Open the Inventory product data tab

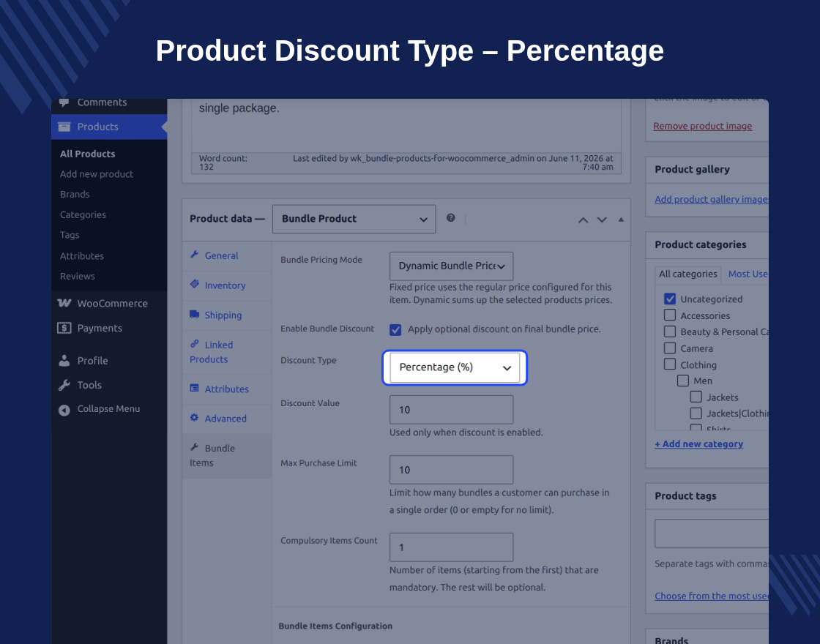pyautogui.click(x=227, y=285)
